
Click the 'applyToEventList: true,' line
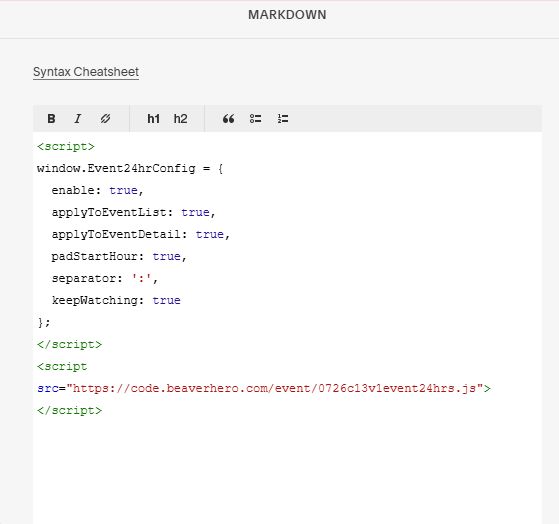[x=134, y=212]
